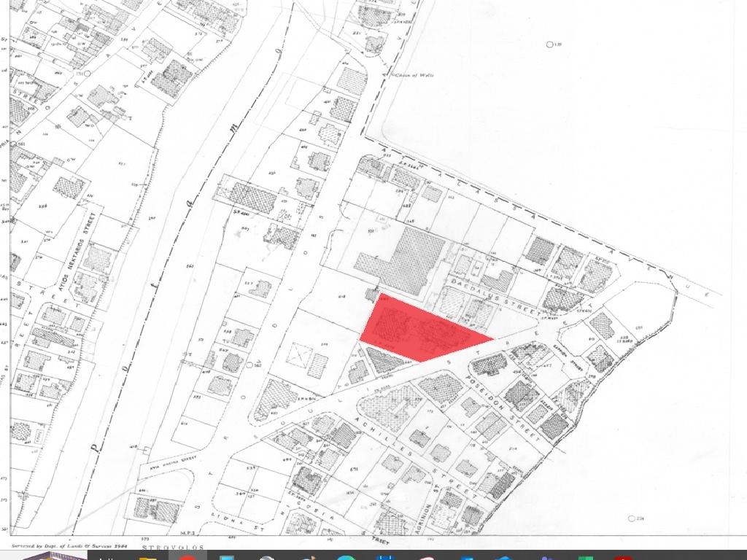747x560 pixels.
Task: Click the circled survey point 151
Action: coord(87,74)
